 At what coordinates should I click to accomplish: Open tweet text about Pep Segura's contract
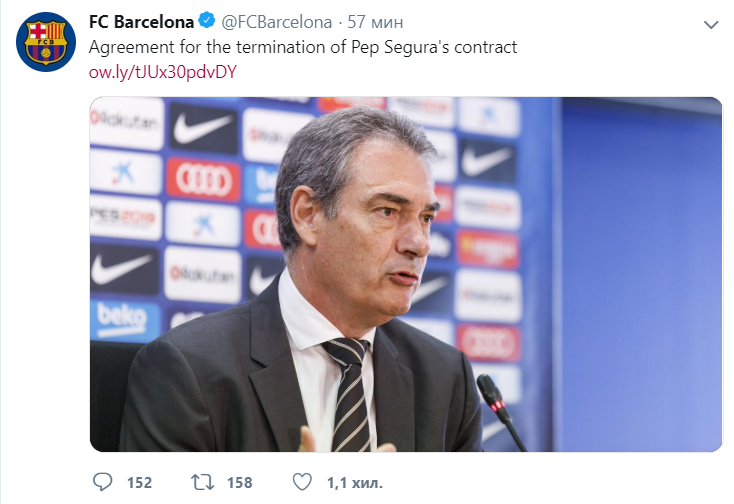[303, 47]
